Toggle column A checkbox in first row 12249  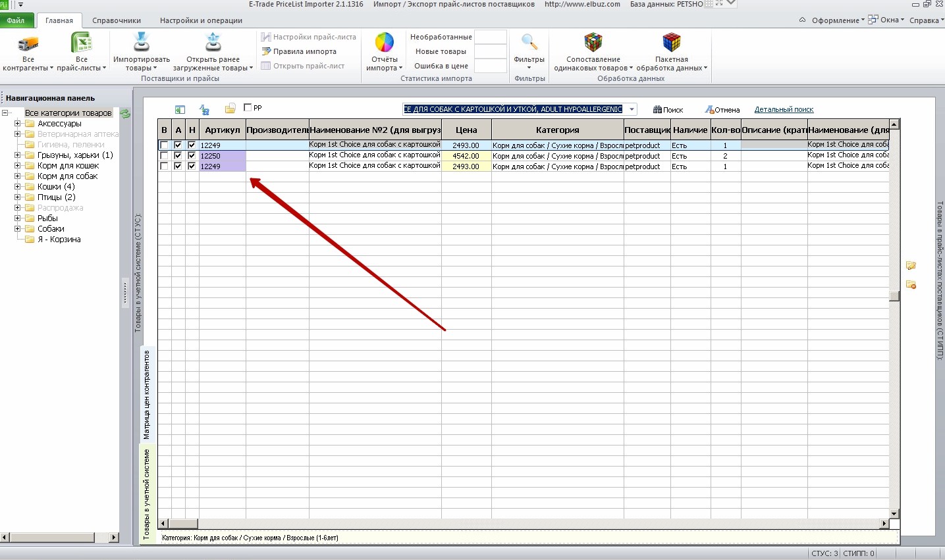coord(178,145)
